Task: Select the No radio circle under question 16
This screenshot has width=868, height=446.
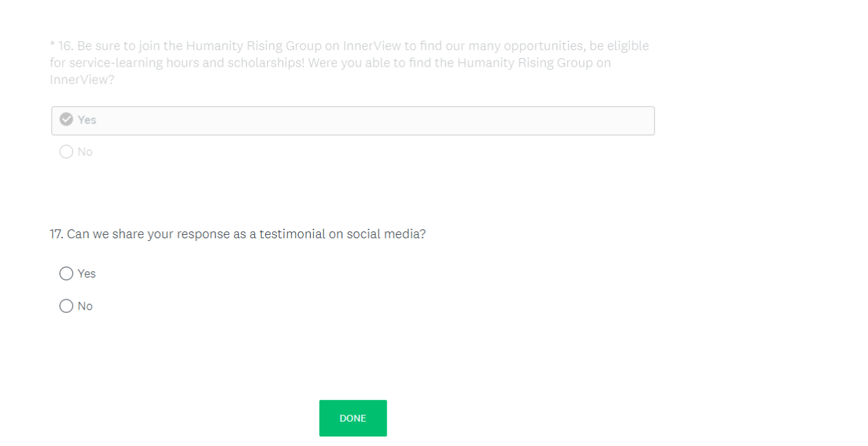Action: click(x=66, y=152)
